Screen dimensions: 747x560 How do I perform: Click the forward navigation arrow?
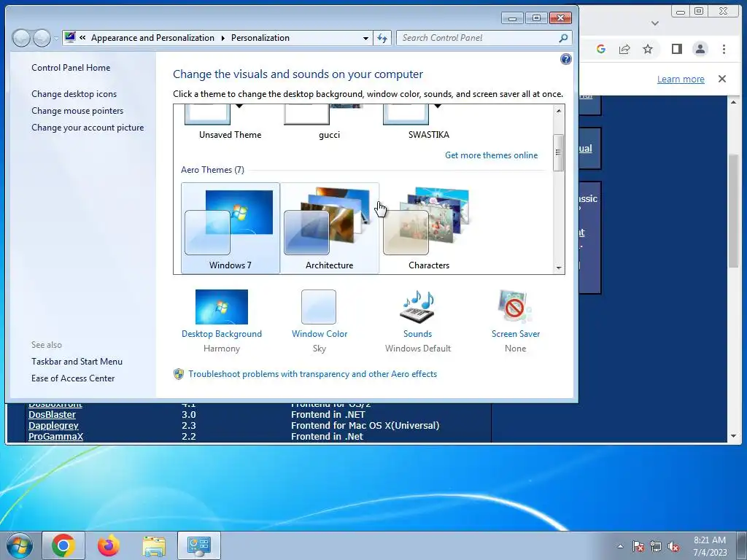tap(42, 38)
